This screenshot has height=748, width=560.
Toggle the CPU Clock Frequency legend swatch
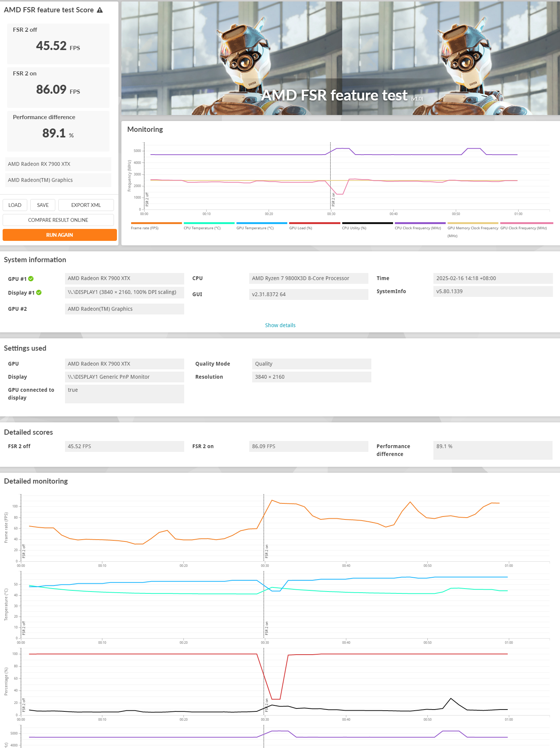(x=420, y=223)
